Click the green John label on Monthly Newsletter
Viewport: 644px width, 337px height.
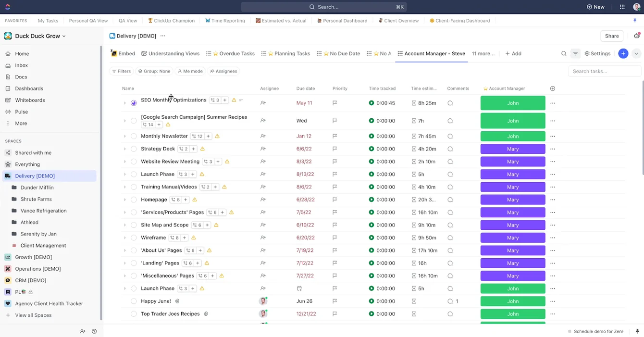pyautogui.click(x=513, y=137)
